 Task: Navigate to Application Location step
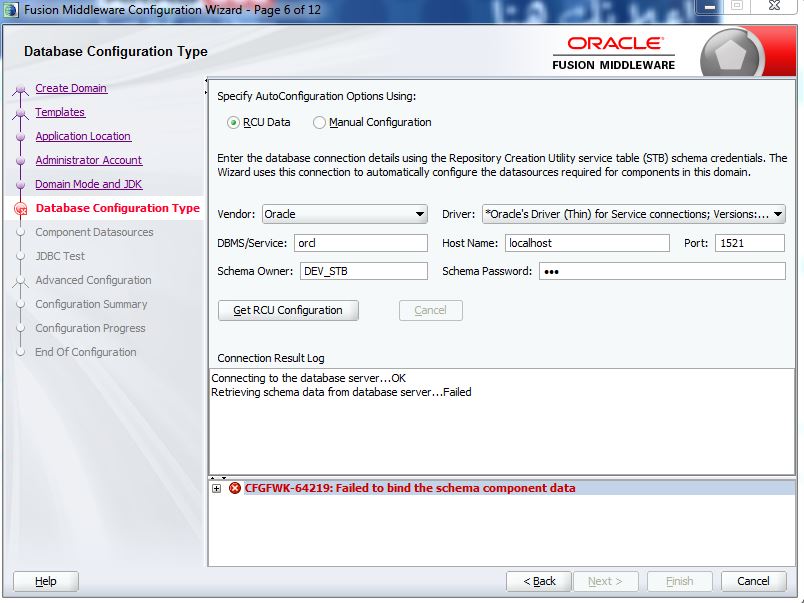tap(83, 136)
